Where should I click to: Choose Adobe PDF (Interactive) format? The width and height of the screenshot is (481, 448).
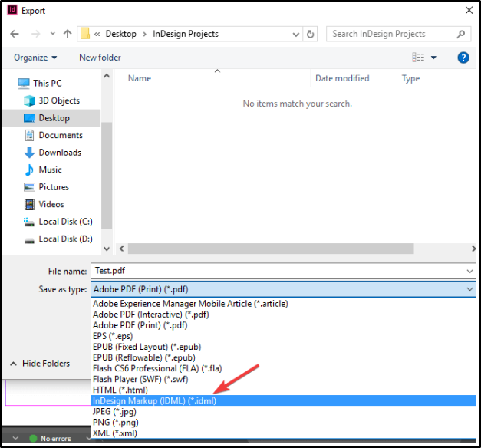pyautogui.click(x=284, y=315)
